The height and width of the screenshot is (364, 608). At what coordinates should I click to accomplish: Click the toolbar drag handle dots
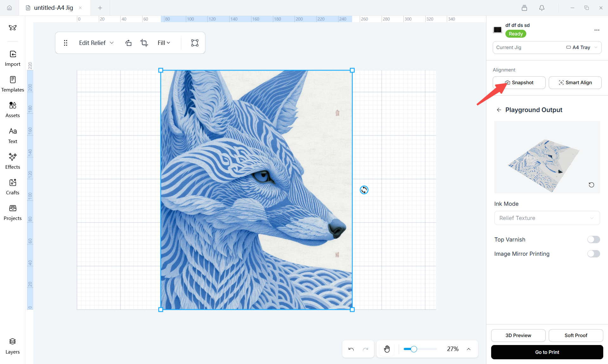click(x=66, y=43)
